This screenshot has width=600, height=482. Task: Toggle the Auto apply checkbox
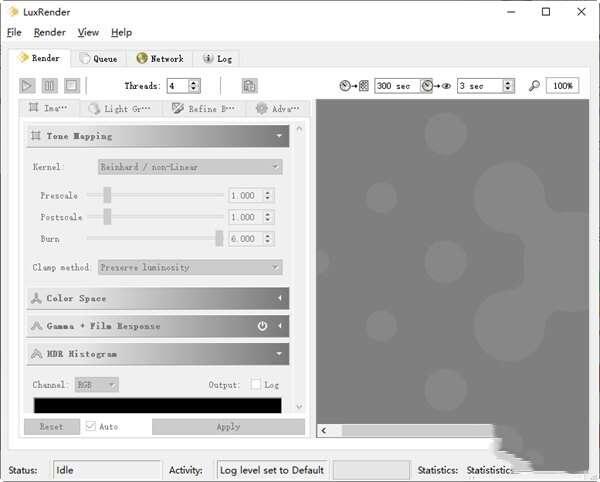[91, 426]
